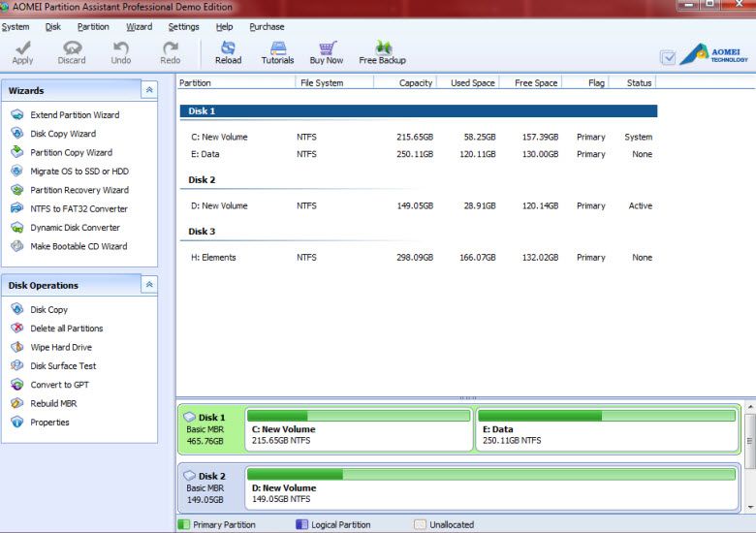Viewport: 756px width, 533px height.
Task: Click the checkmark icon beside AOMEI logo
Action: coord(668,57)
